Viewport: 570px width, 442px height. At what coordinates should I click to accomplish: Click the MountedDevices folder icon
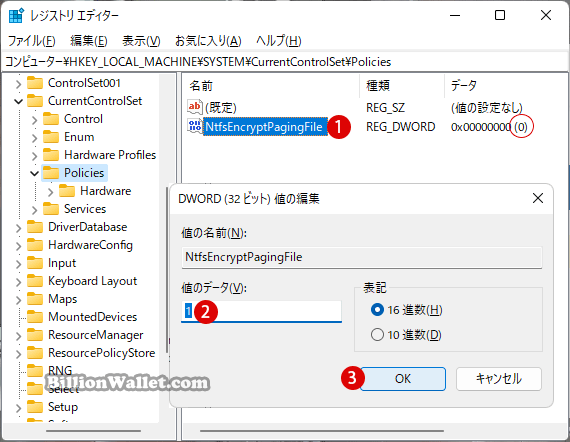[x=35, y=317]
